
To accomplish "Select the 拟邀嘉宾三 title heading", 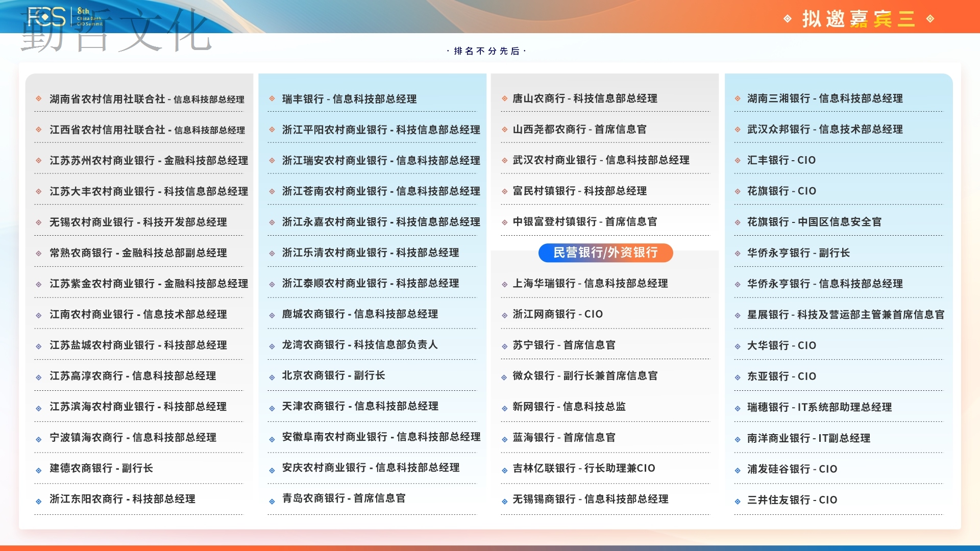I will (859, 19).
